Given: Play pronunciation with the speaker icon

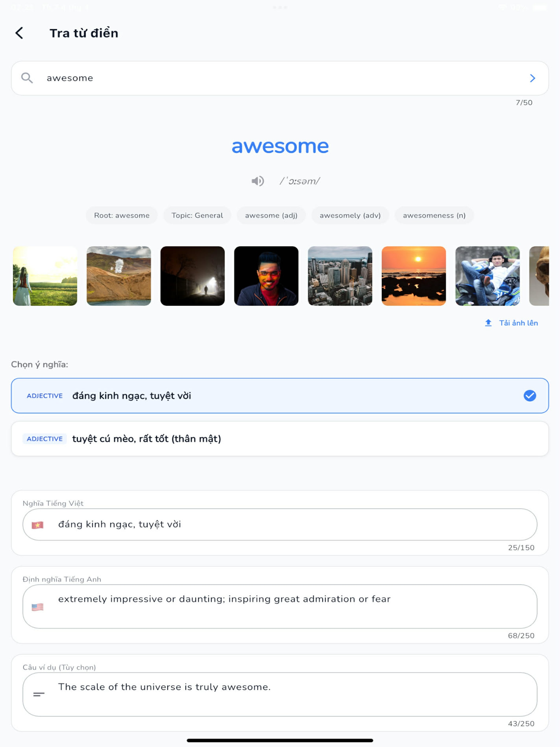Looking at the screenshot, I should click(257, 181).
